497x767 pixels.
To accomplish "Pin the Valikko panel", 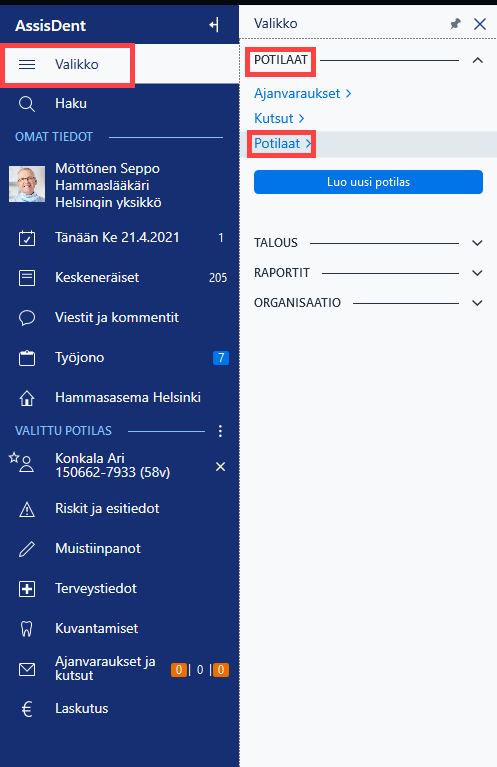I will (x=455, y=23).
